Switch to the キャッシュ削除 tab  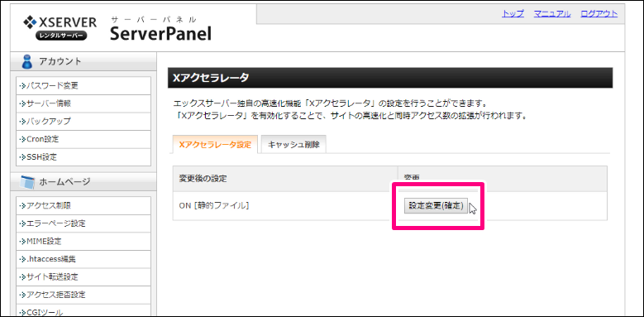tap(293, 144)
